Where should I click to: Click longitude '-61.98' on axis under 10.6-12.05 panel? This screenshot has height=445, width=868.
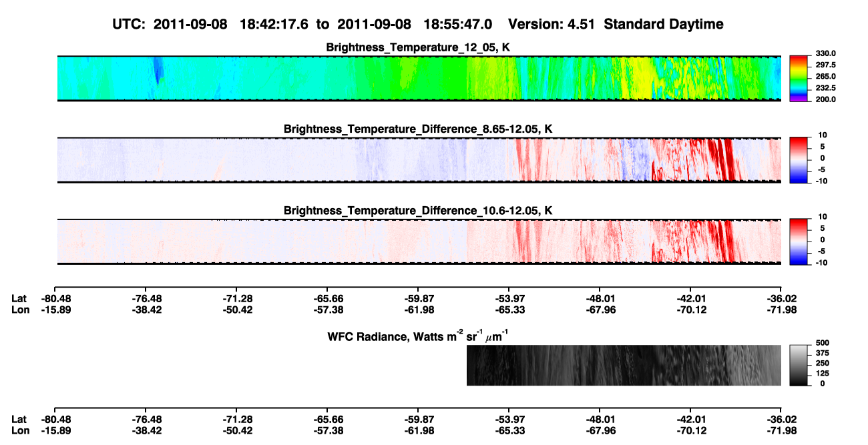[418, 310]
